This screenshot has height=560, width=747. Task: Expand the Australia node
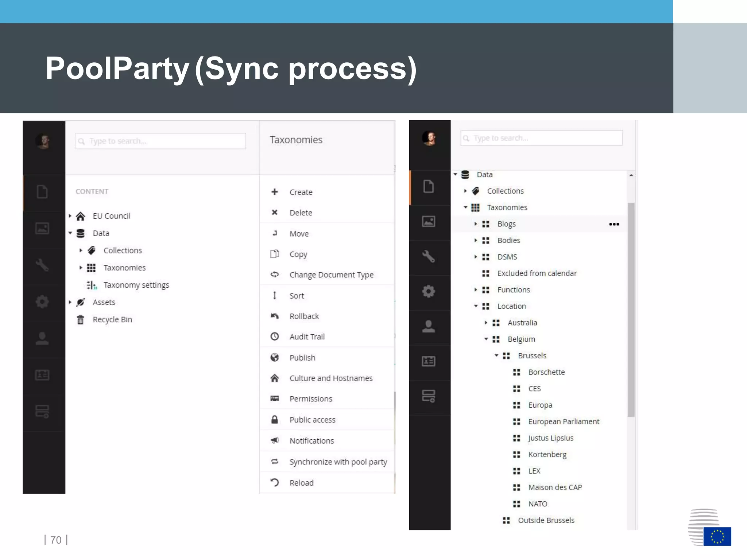coord(486,323)
